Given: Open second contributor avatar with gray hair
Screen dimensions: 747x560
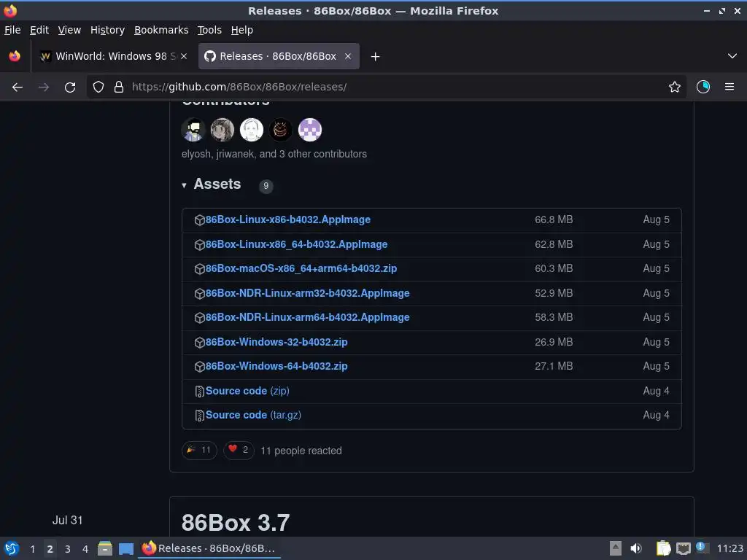Looking at the screenshot, I should (x=222, y=130).
